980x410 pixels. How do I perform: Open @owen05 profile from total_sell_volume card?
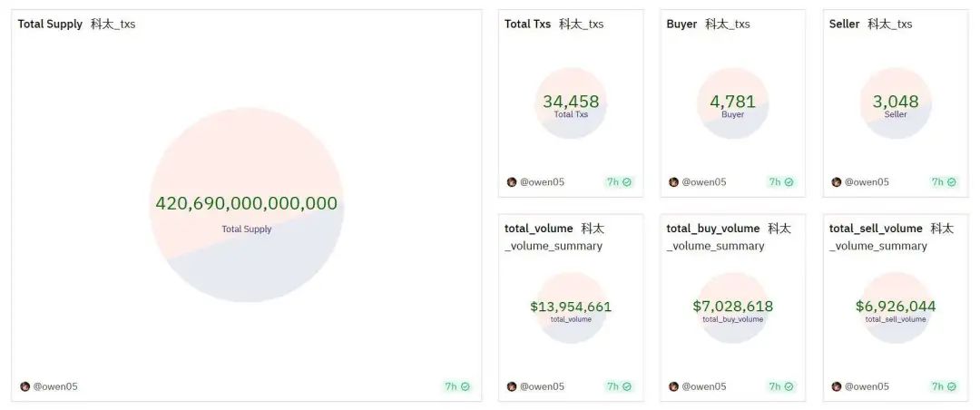click(867, 387)
